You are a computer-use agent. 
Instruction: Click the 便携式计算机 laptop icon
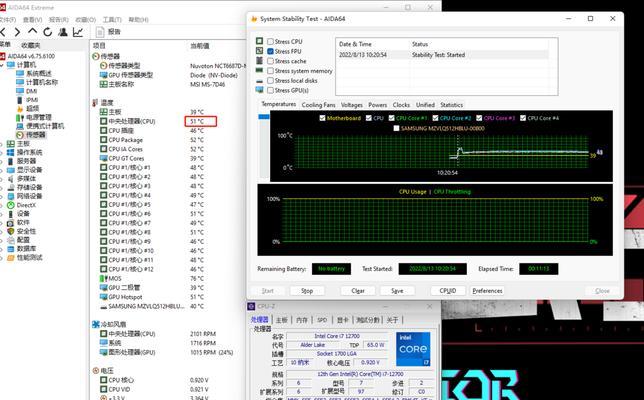(x=20, y=126)
